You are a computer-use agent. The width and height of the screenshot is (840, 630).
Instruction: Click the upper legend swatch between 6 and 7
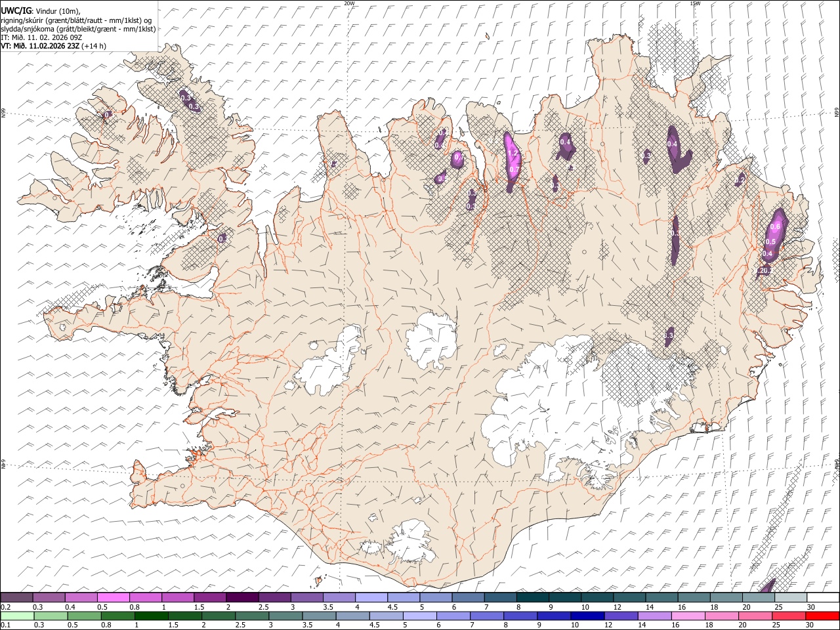[x=468, y=598]
